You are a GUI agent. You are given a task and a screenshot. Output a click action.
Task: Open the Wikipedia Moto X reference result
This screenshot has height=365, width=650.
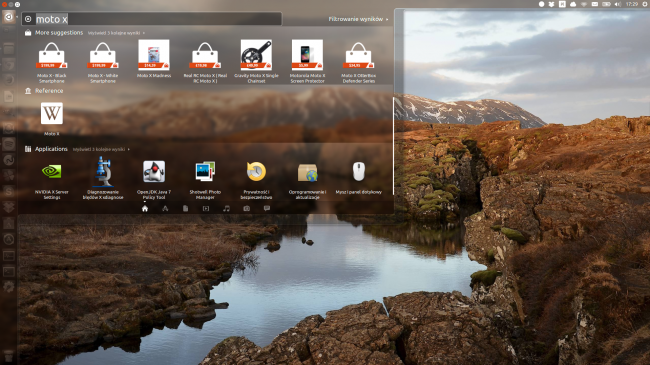tap(52, 119)
